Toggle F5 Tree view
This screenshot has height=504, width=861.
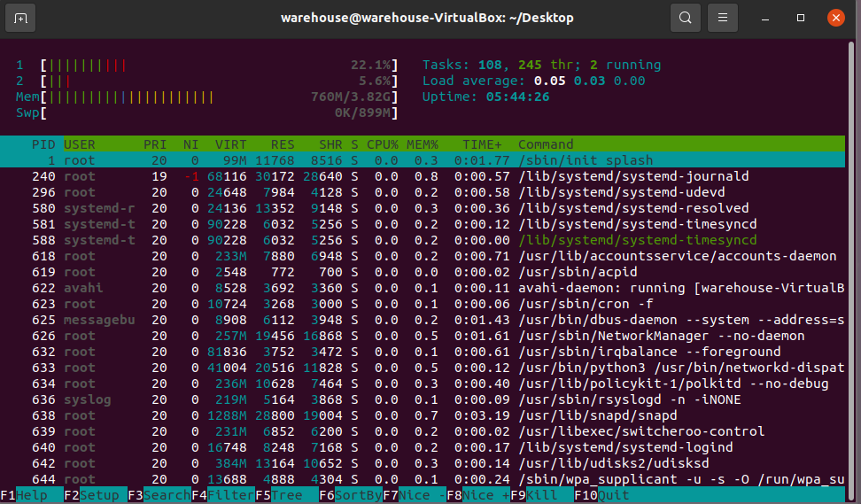coord(287,495)
